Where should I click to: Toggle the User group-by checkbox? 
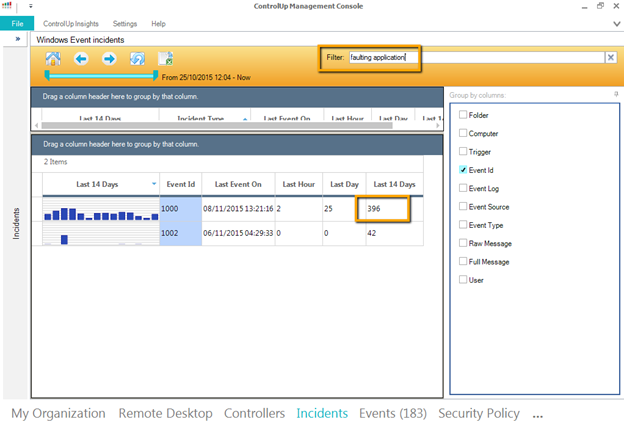pos(463,279)
